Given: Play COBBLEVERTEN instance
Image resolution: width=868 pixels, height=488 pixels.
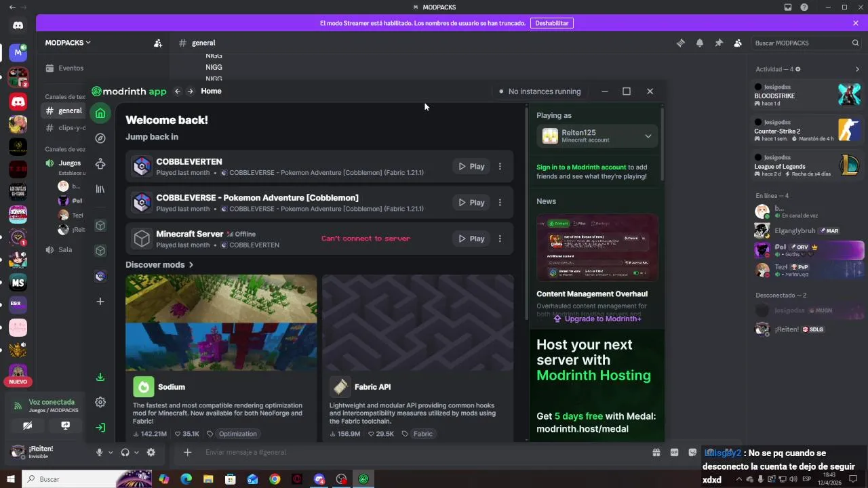Looking at the screenshot, I should pyautogui.click(x=471, y=167).
